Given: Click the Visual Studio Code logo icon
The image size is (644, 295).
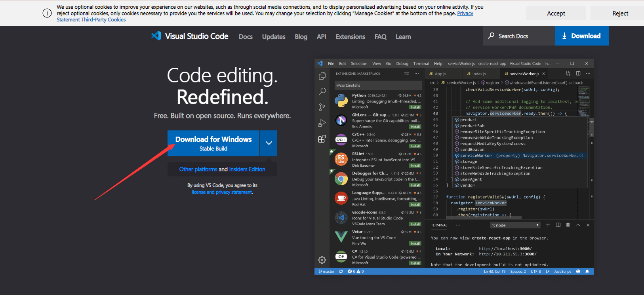Looking at the screenshot, I should (156, 36).
